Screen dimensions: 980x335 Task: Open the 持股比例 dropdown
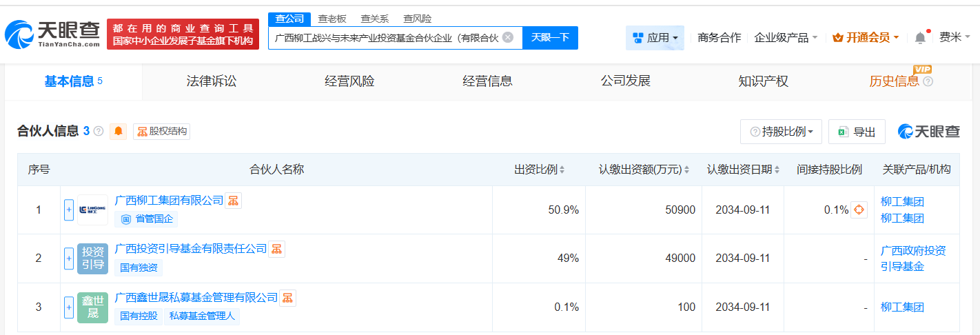(781, 132)
